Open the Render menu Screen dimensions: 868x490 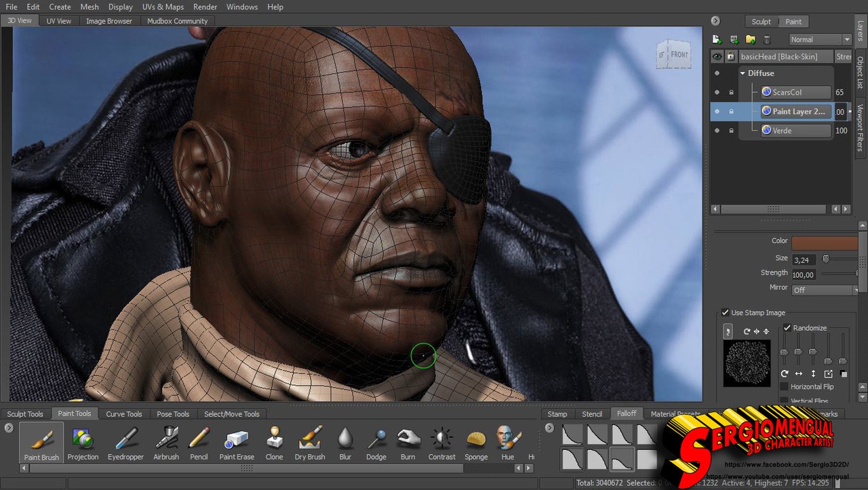tap(205, 7)
